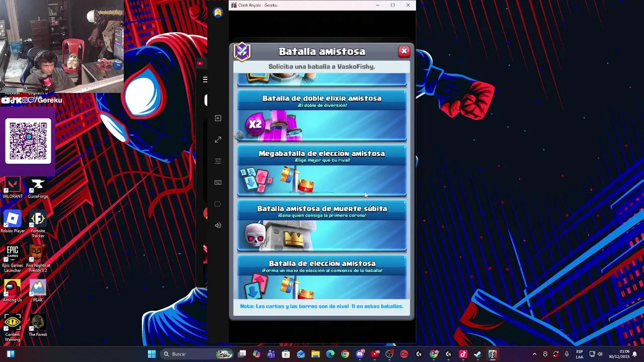Click the X2 elixir drop icon
The image size is (644, 362).
pyautogui.click(x=255, y=124)
